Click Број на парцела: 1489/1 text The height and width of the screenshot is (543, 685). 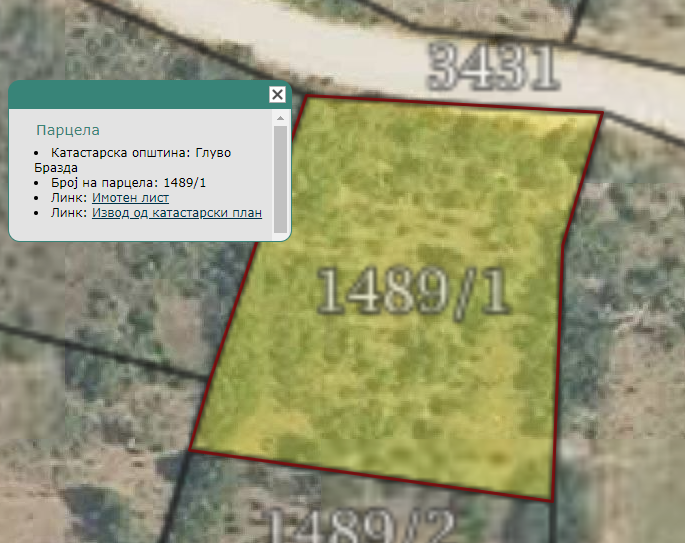coord(128,183)
